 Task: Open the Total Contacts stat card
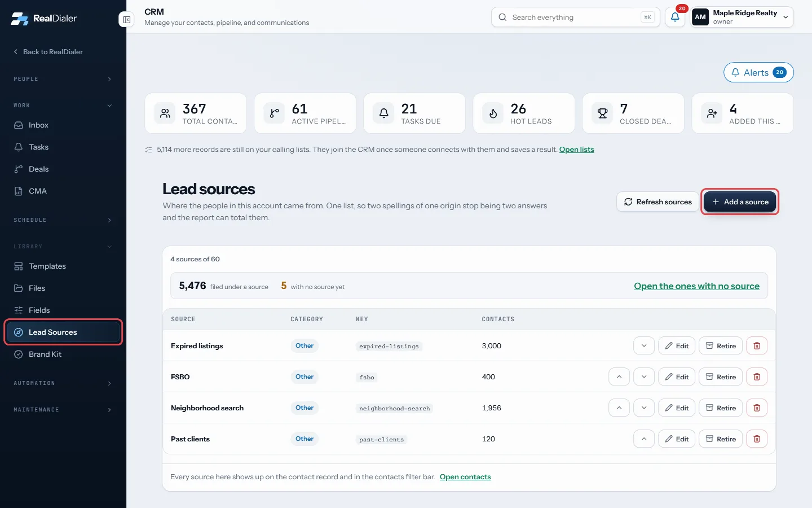(x=196, y=113)
